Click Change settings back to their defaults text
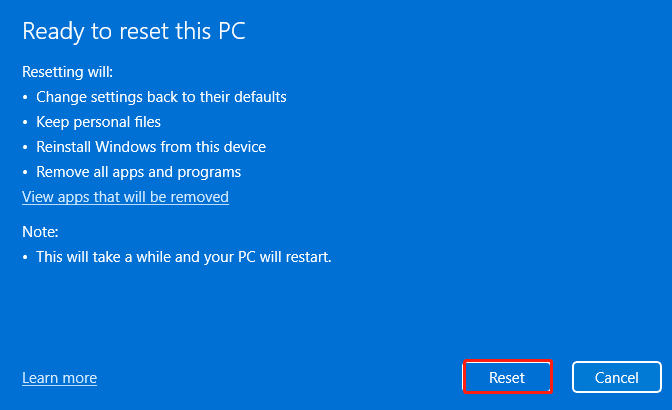This screenshot has height=410, width=672. click(x=161, y=97)
